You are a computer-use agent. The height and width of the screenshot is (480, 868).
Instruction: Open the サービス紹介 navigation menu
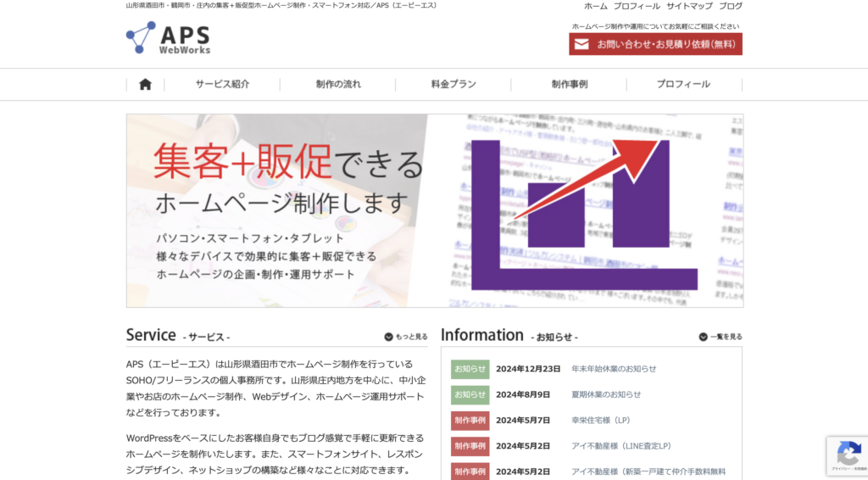222,84
